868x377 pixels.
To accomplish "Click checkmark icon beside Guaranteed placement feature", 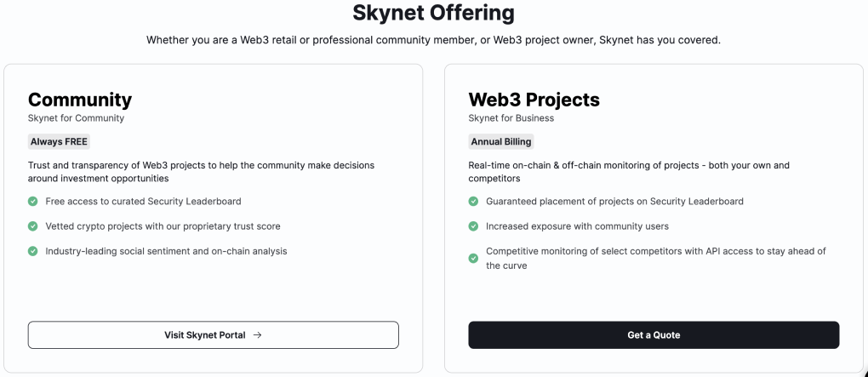I will click(x=473, y=202).
